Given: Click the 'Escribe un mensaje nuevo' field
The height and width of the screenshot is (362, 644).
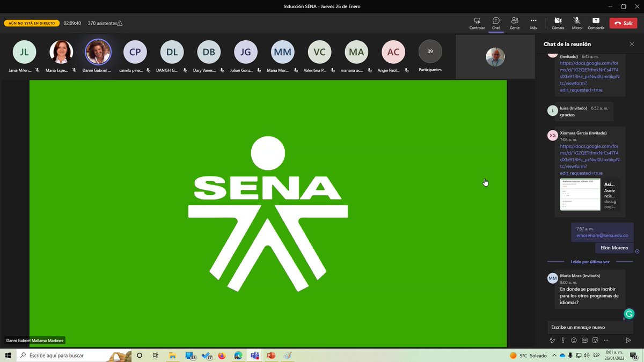Looking at the screenshot, I should (590, 327).
